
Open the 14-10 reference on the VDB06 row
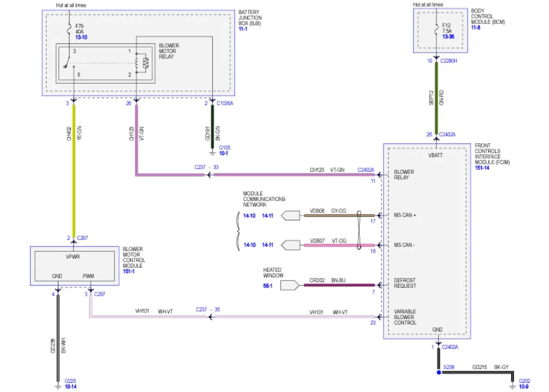(x=249, y=216)
